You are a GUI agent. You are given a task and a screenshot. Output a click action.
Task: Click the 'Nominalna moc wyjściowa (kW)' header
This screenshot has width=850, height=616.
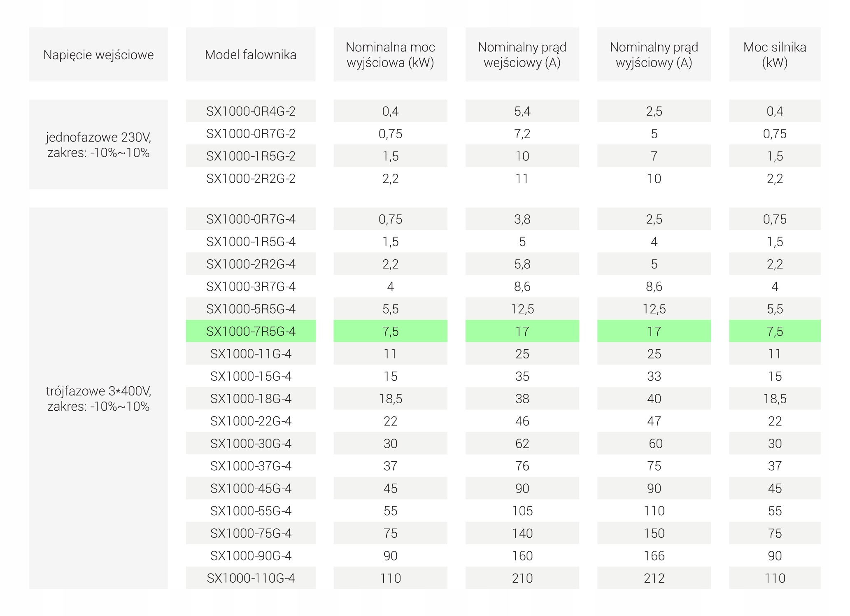[390, 55]
